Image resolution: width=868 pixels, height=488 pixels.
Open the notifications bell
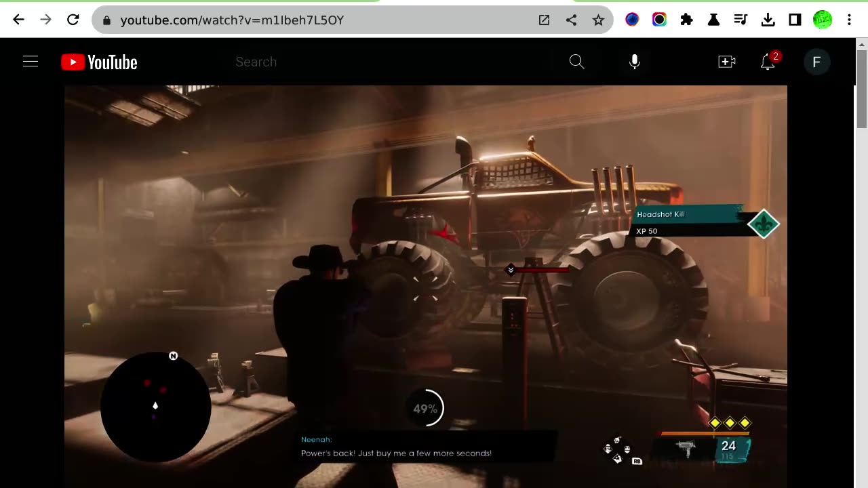coord(768,62)
